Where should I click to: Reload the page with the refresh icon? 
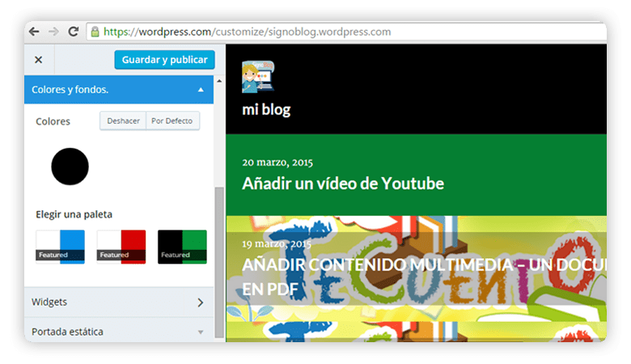point(74,32)
